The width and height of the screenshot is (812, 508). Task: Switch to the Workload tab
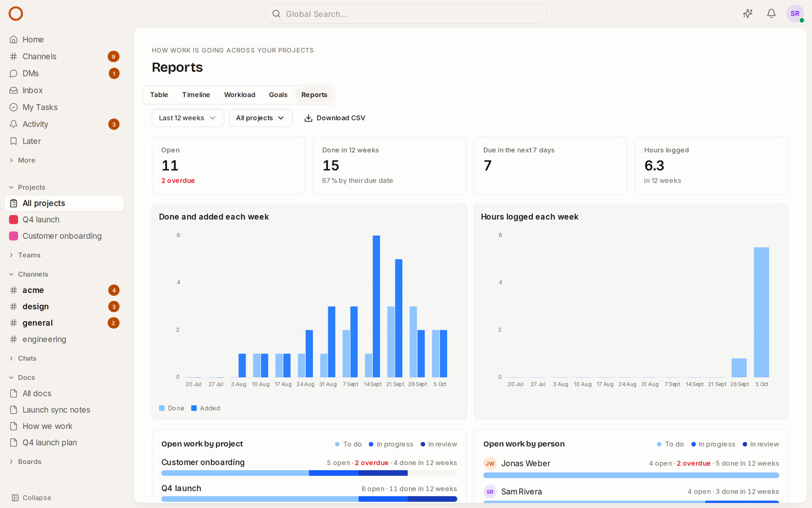[240, 95]
